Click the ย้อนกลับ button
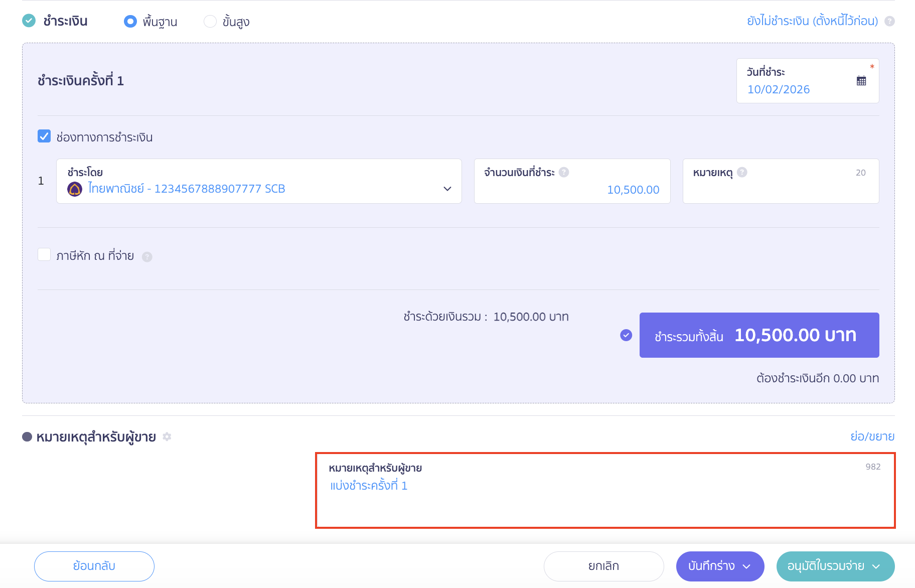This screenshot has height=588, width=915. tap(94, 566)
